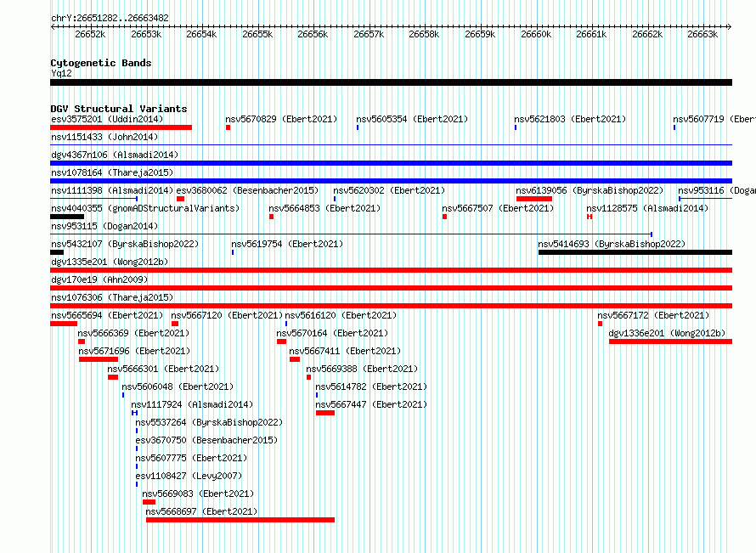
Task: Click nsv5666369 (Ebert2021) label
Action: tap(133, 333)
